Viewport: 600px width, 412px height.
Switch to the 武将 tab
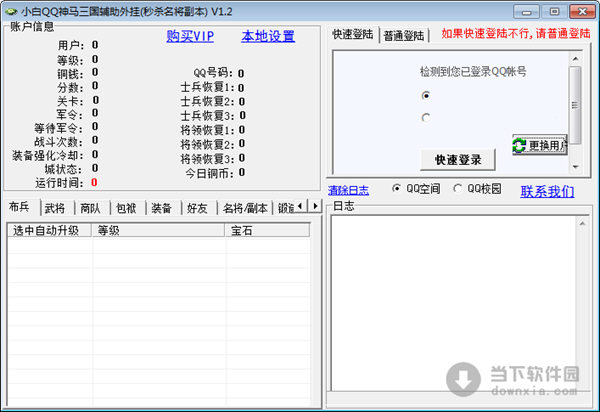pos(55,208)
